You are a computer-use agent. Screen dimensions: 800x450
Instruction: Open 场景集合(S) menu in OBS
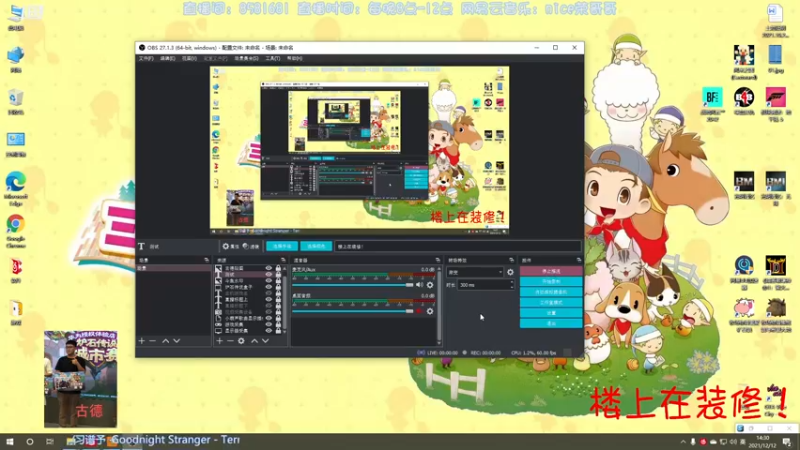click(246, 59)
